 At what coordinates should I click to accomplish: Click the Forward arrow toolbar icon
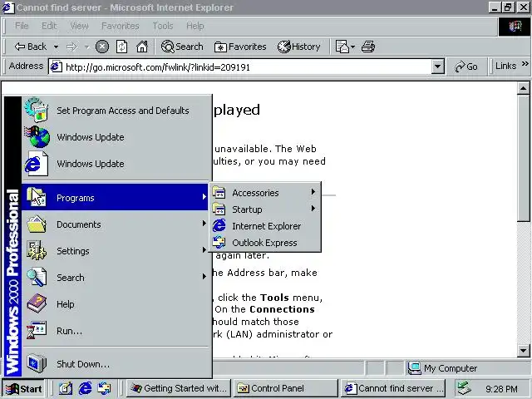point(71,47)
